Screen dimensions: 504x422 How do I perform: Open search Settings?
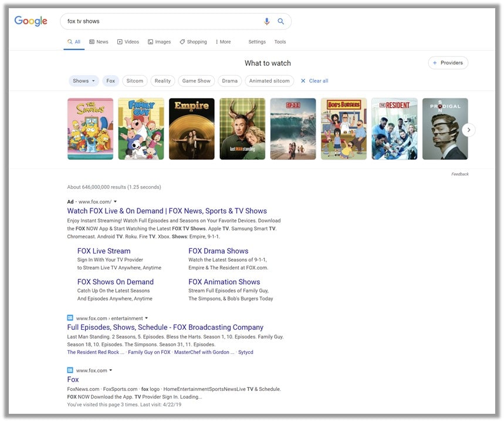[x=257, y=42]
